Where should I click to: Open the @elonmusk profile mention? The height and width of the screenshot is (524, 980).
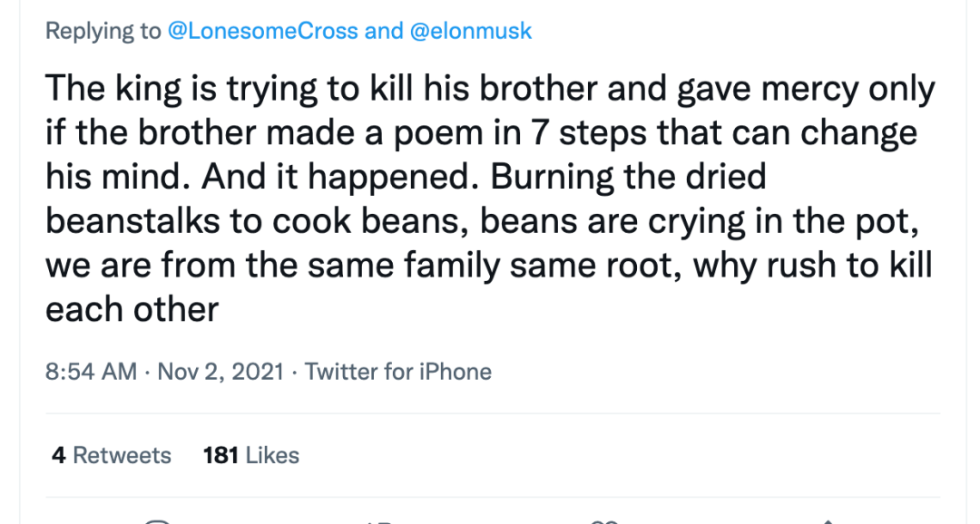click(471, 32)
